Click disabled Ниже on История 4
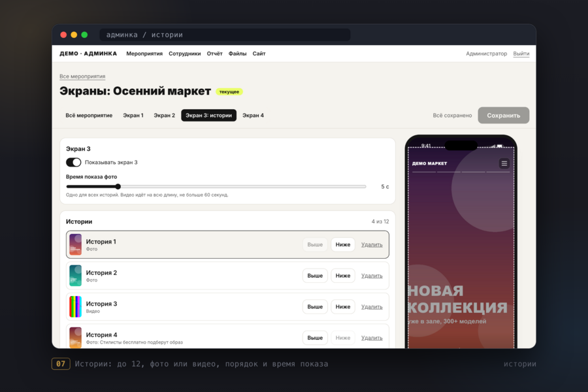 tap(343, 338)
